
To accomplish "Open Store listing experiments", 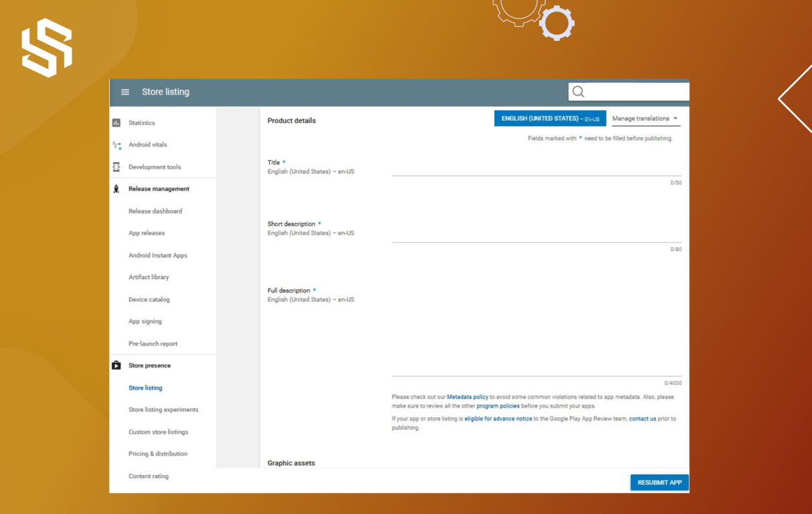I will click(163, 410).
